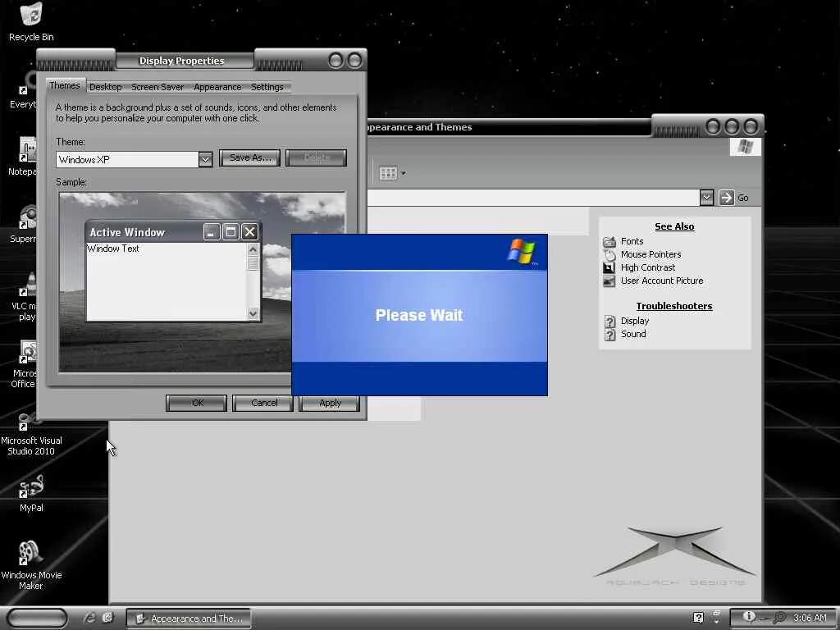
Task: Click the Appearance and Themes taskbar button
Action: (189, 619)
